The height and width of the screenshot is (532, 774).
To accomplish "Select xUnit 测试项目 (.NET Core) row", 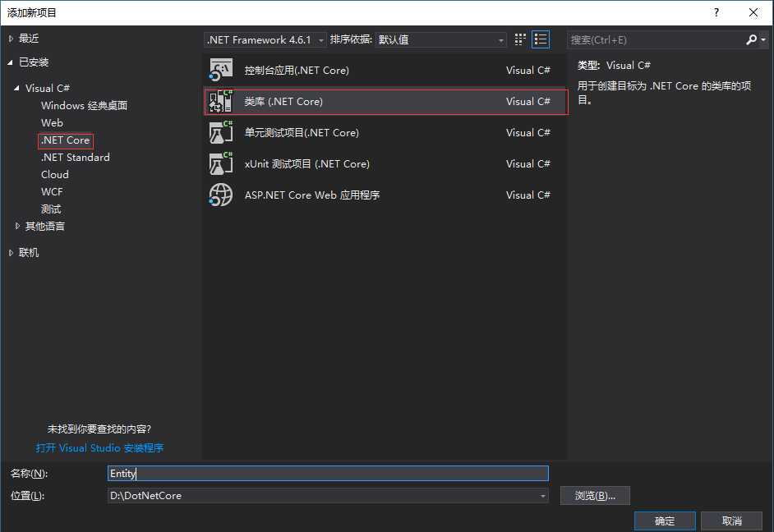I will 385,163.
